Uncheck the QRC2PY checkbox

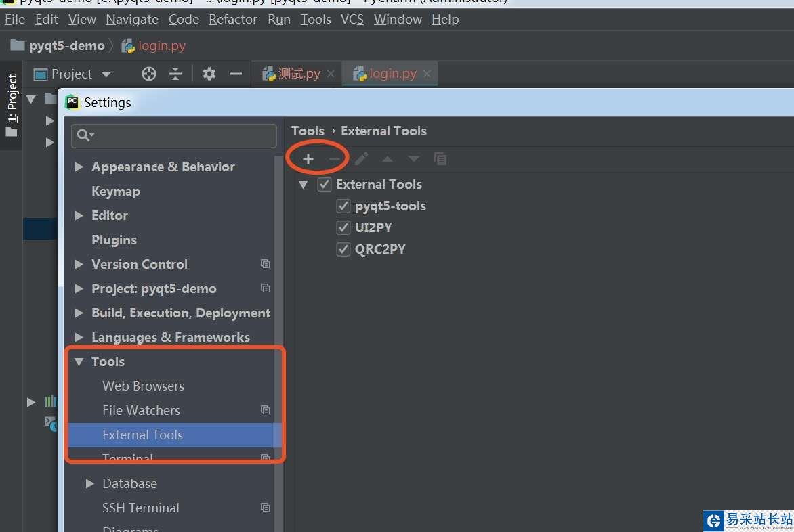point(343,249)
